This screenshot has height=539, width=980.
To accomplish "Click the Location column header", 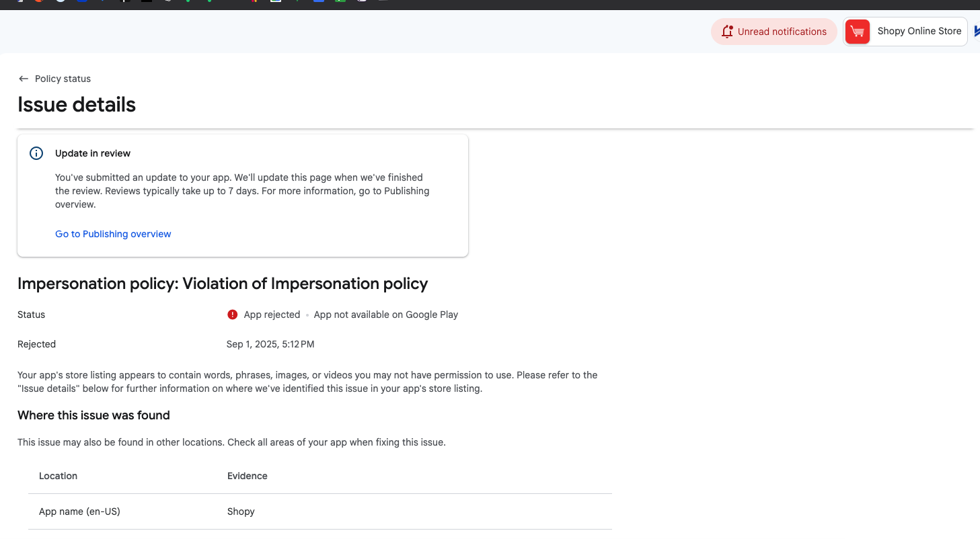I will (58, 476).
